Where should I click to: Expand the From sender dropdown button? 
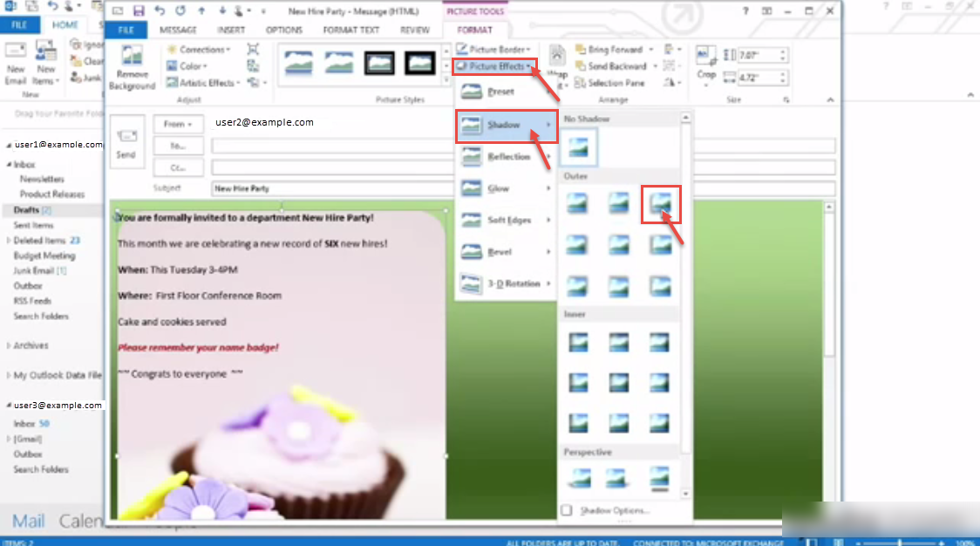coord(179,124)
